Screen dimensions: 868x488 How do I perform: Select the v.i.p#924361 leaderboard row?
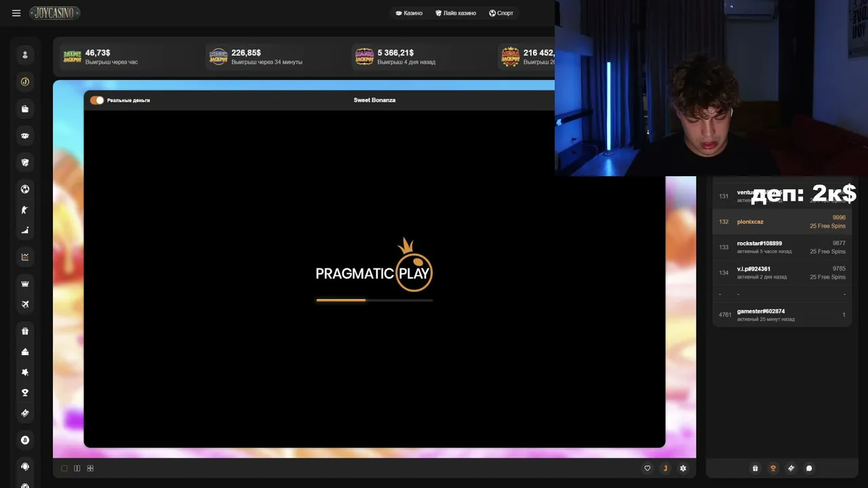[x=782, y=273]
